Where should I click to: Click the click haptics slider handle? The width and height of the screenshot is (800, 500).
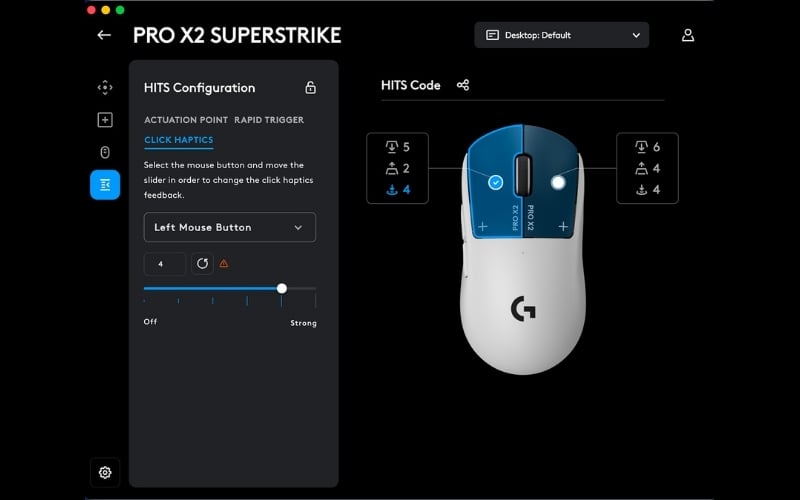(x=282, y=288)
